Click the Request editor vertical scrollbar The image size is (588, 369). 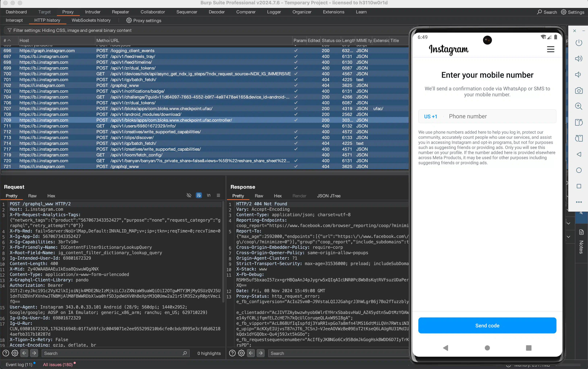click(x=223, y=252)
